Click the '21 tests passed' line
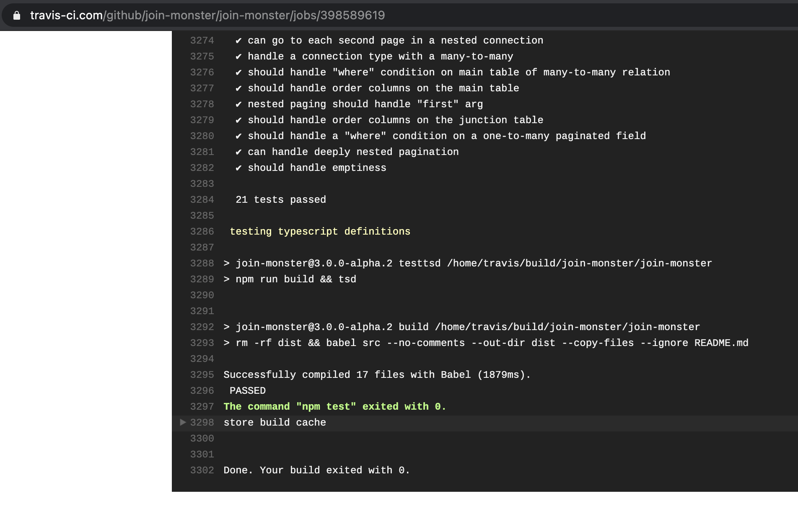This screenshot has height=532, width=798. [281, 200]
